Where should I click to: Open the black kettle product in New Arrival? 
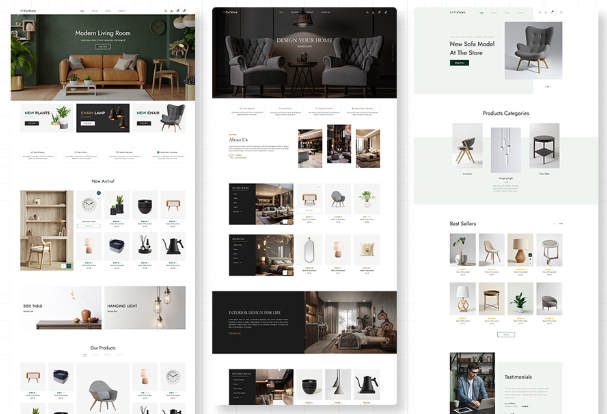(x=173, y=246)
